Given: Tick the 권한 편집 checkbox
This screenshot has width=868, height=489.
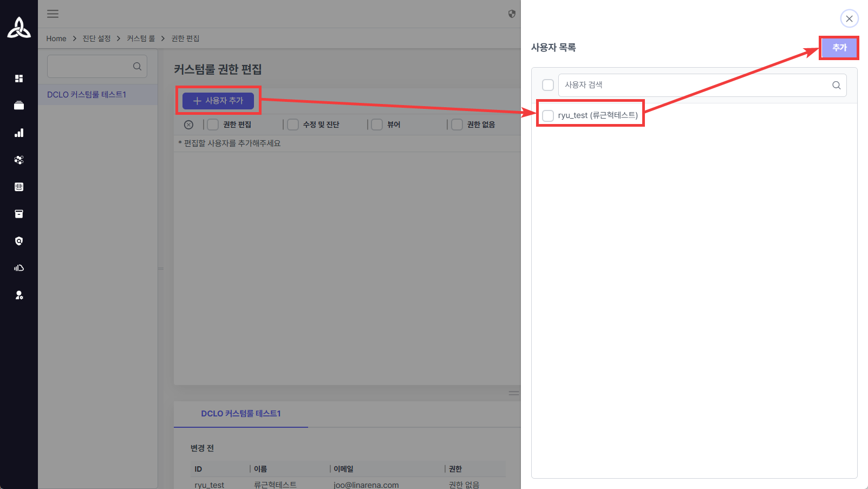Looking at the screenshot, I should (x=213, y=125).
